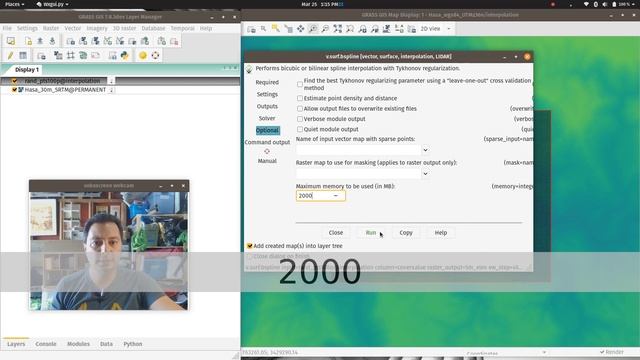Toggle Render checkbox in Map Display statusbar

[x=602, y=352]
